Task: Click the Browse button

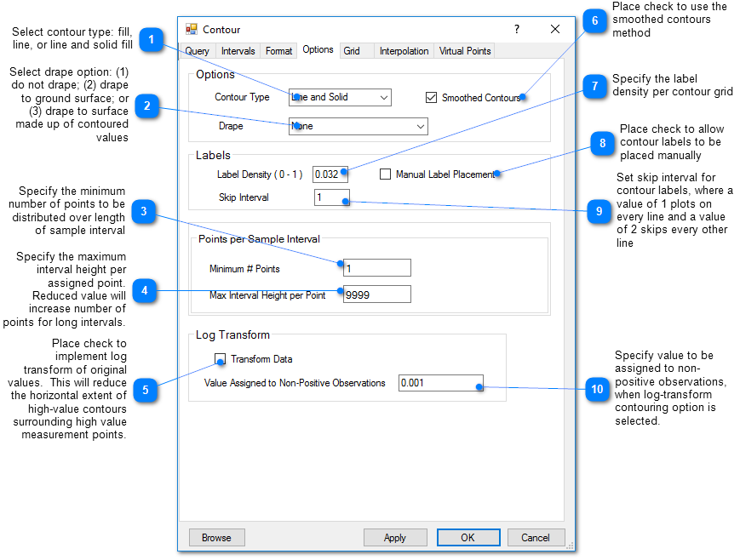Action: click(x=216, y=538)
